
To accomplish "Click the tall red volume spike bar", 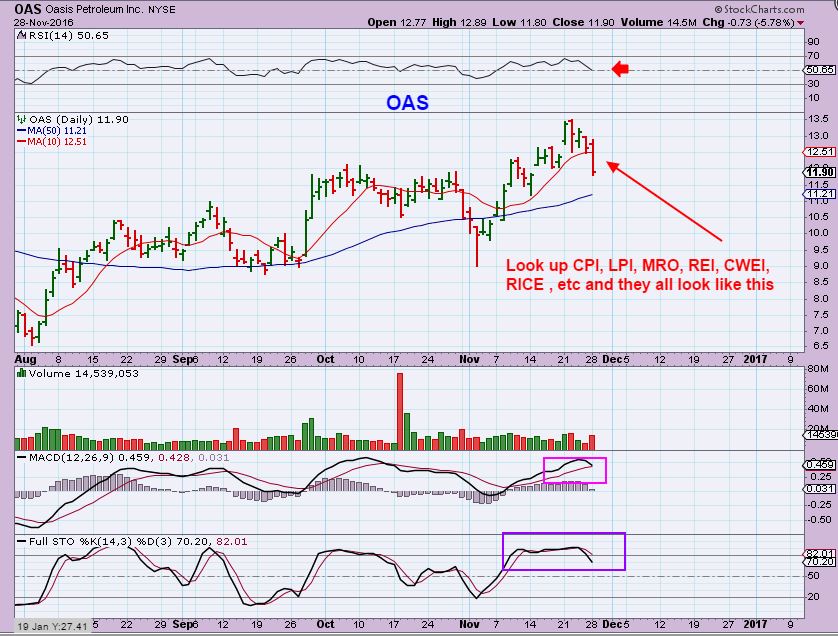I will point(400,412).
